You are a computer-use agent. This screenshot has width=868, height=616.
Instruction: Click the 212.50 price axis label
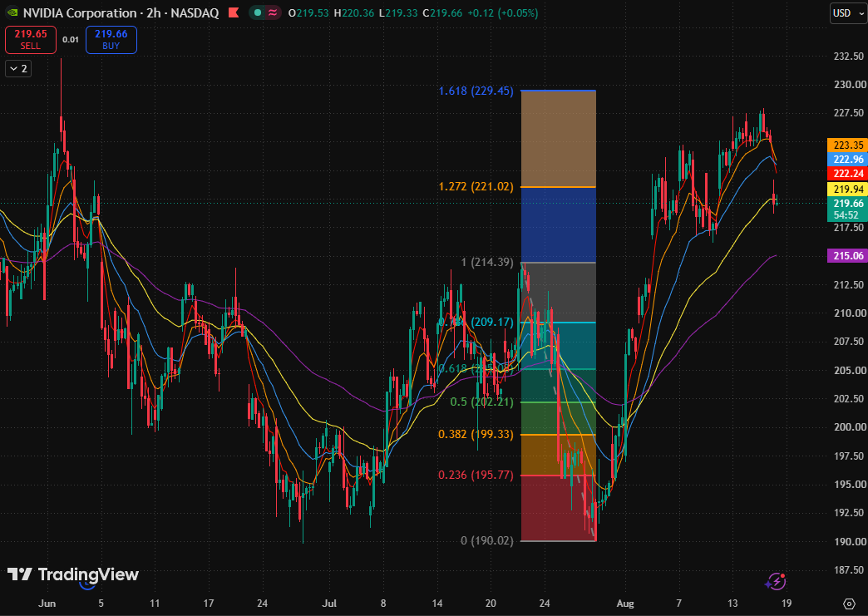click(849, 284)
